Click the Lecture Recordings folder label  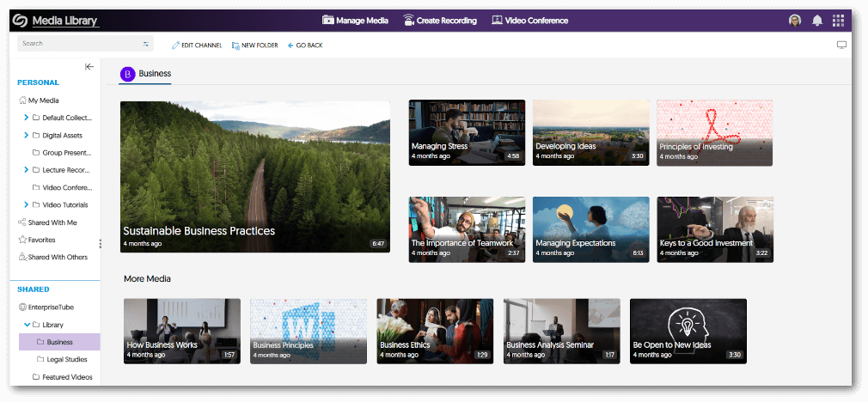(66, 170)
